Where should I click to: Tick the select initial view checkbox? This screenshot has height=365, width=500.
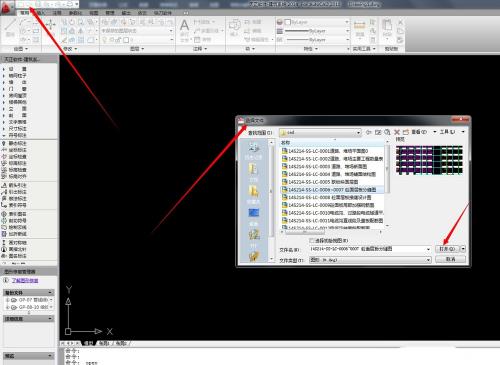click(312, 240)
